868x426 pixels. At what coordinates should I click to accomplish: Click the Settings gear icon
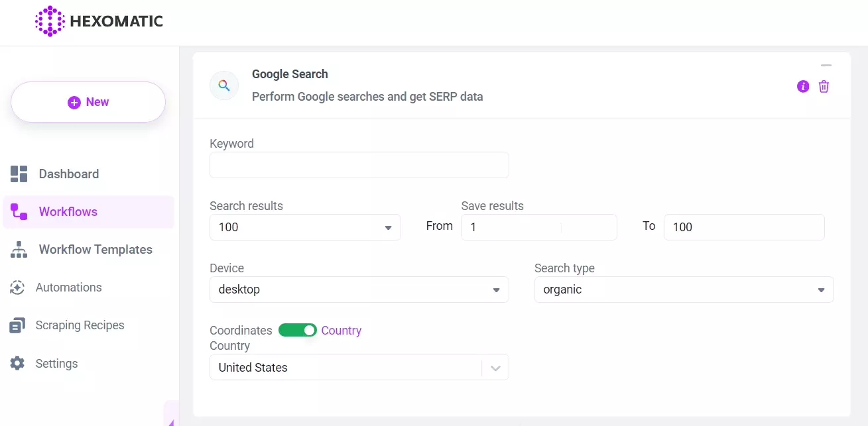pyautogui.click(x=18, y=363)
